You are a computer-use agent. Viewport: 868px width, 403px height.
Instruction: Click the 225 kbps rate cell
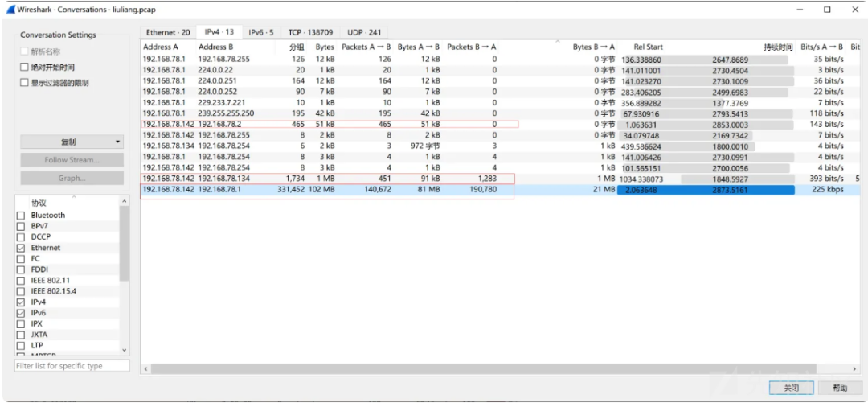click(x=828, y=190)
